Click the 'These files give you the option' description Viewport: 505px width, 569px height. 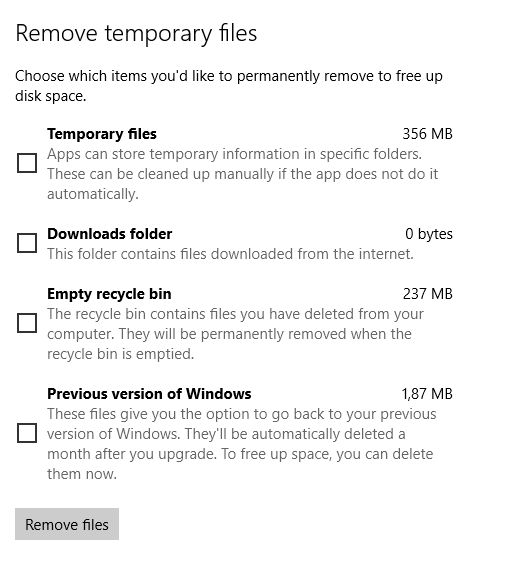(242, 444)
